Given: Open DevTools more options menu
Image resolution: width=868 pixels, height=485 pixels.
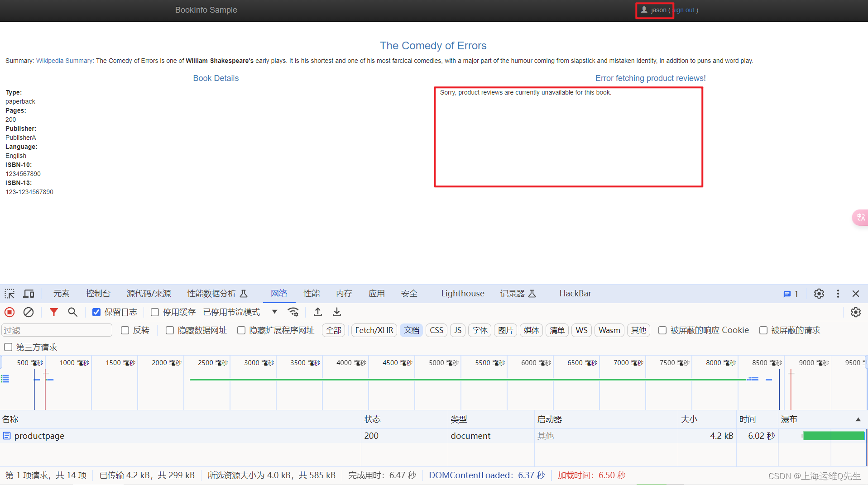Looking at the screenshot, I should 838,294.
